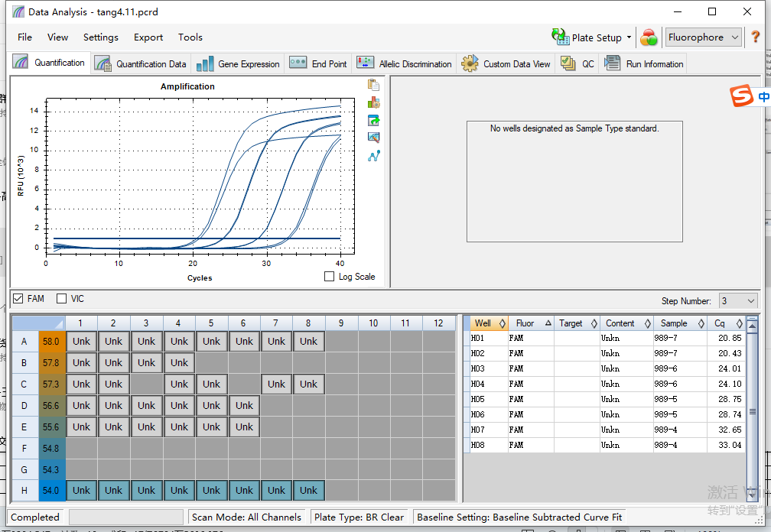Select well C7 Unk in plate
Viewport: 771px width, 532px height.
pos(276,384)
